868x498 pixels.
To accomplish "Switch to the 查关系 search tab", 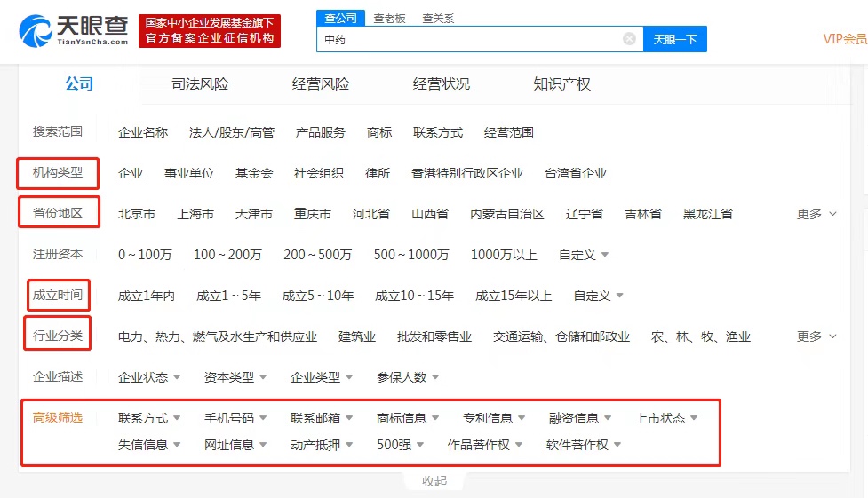I will point(438,18).
